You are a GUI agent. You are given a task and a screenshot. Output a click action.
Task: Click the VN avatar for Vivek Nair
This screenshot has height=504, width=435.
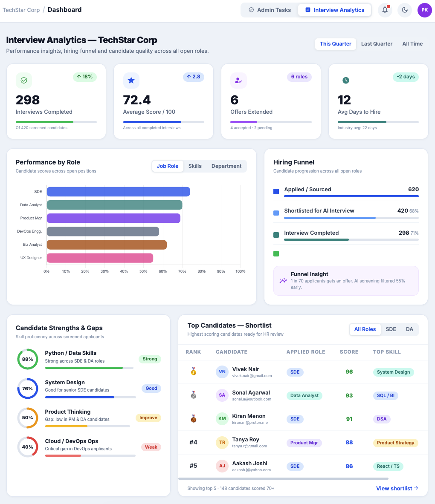coord(222,372)
